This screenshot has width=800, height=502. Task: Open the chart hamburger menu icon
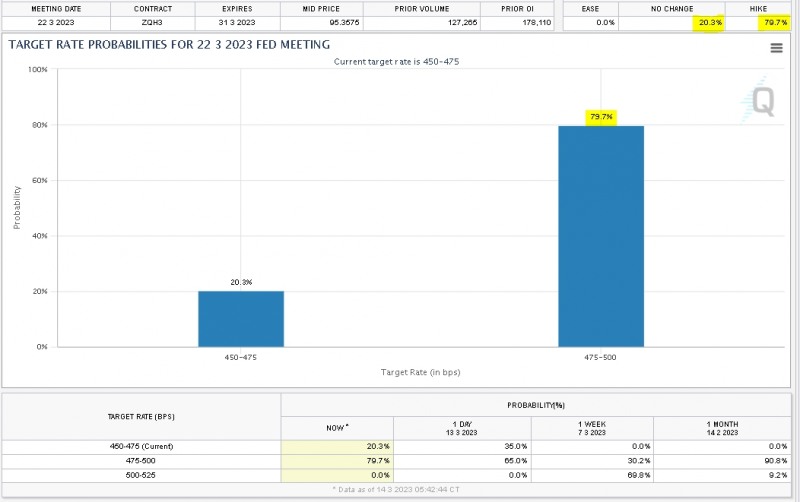pos(776,48)
